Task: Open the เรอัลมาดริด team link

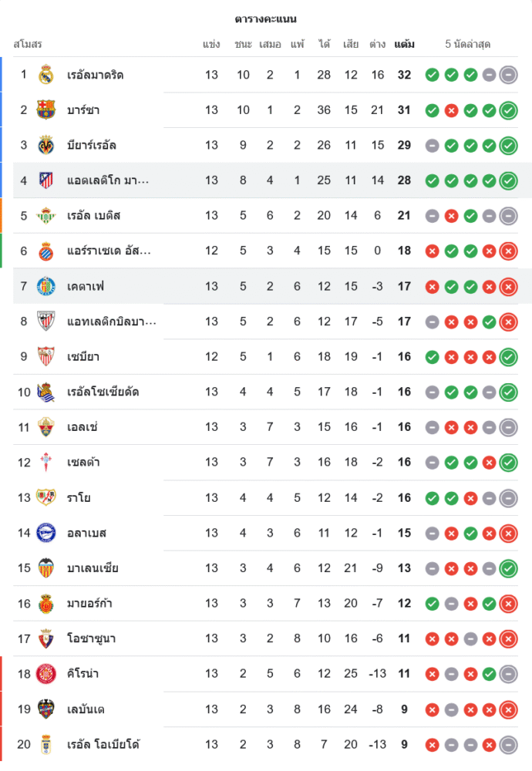Action: tap(96, 75)
